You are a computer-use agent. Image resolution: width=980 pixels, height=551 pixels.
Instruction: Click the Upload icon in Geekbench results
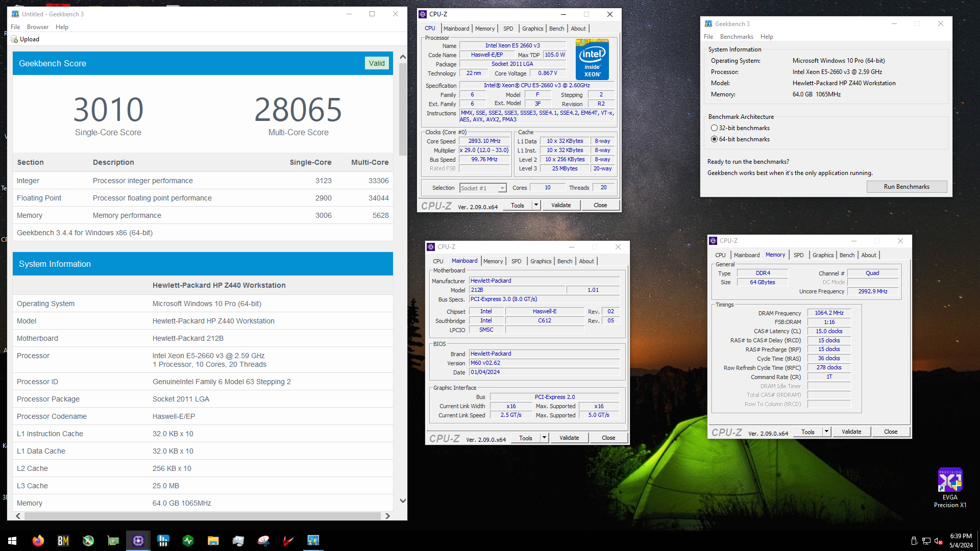pyautogui.click(x=15, y=39)
